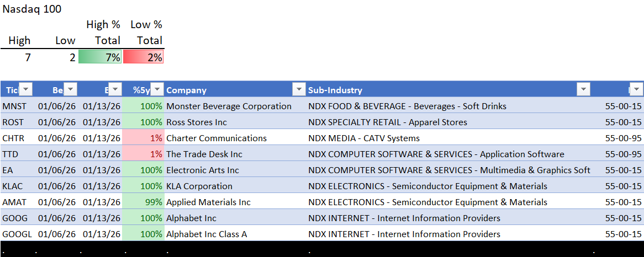Select the red 2% Low Total cell
The height and width of the screenshot is (257, 644).
144,57
